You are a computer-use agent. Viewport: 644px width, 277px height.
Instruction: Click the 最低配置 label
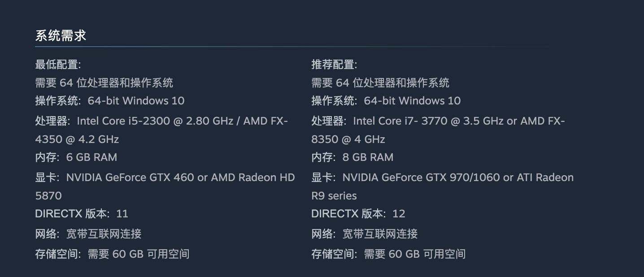tap(58, 65)
